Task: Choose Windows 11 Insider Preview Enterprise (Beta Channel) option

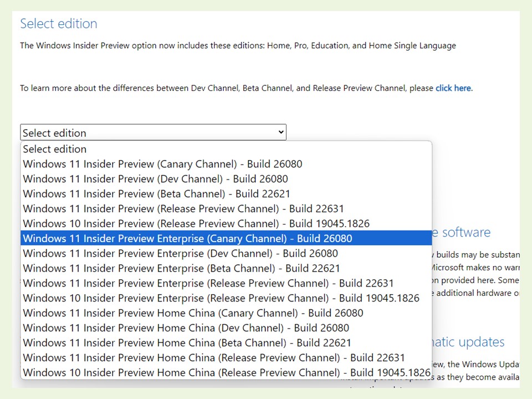Action: [226, 268]
